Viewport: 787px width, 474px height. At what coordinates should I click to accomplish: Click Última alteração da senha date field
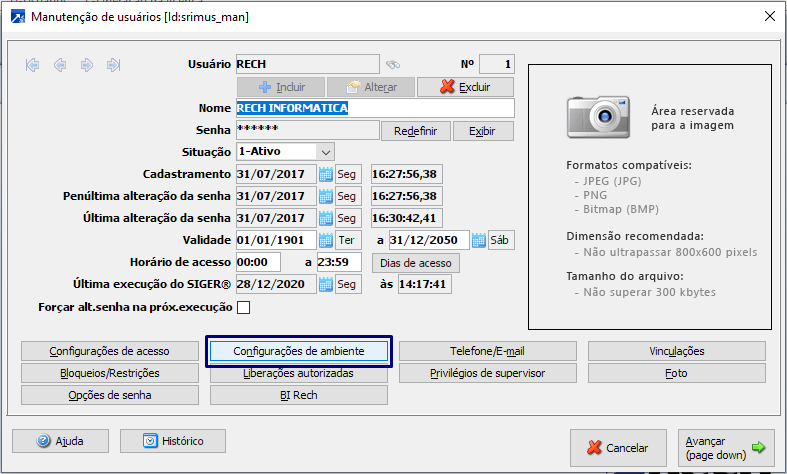(x=276, y=218)
